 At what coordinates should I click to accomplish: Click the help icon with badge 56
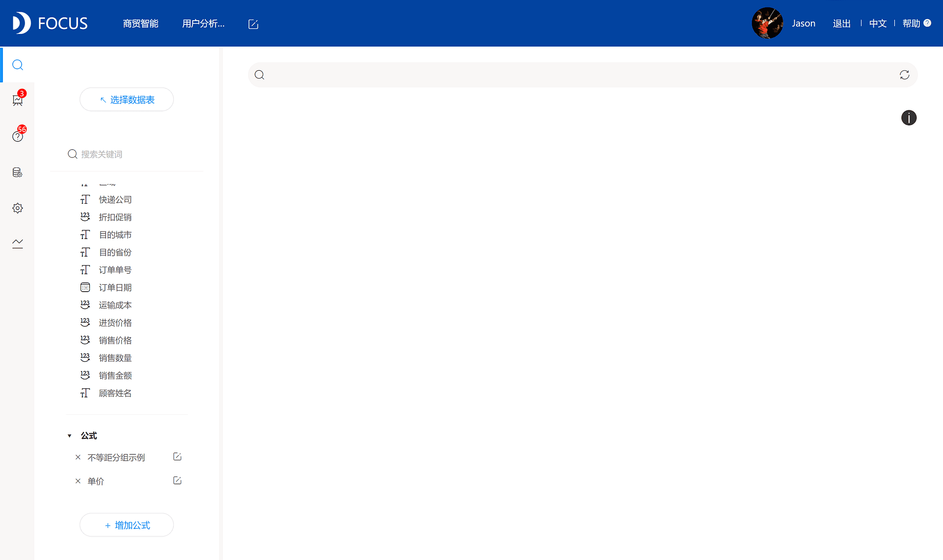18,136
